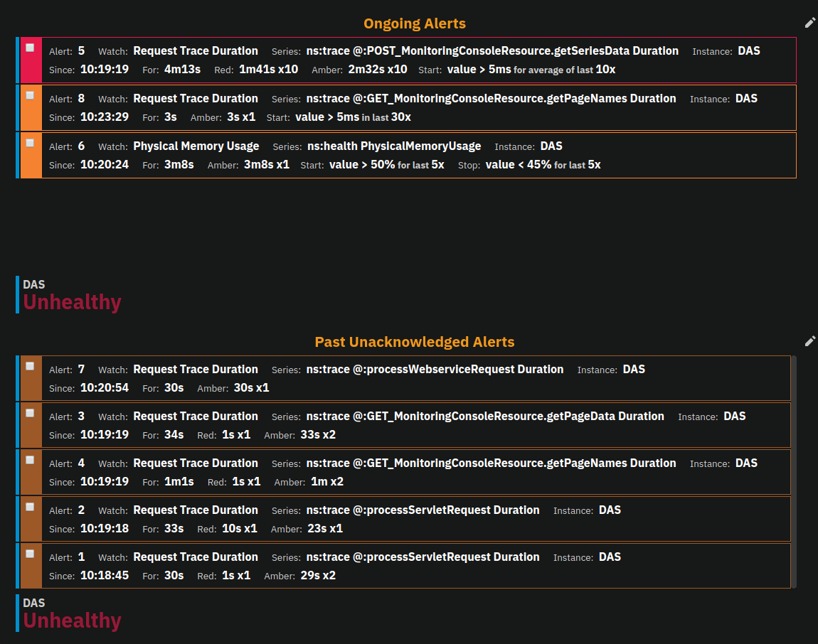Click the scrollbar beside the past alerts list
818x644 pixels.
pyautogui.click(x=792, y=469)
